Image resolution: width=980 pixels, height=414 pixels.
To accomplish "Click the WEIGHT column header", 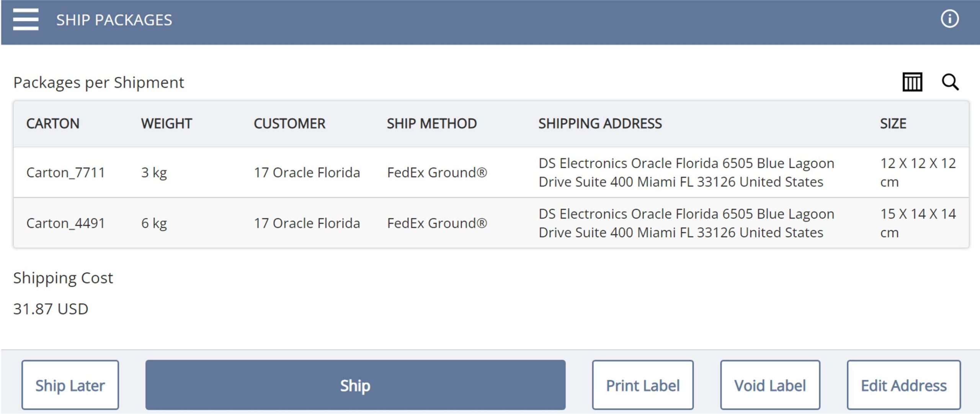I will tap(166, 124).
